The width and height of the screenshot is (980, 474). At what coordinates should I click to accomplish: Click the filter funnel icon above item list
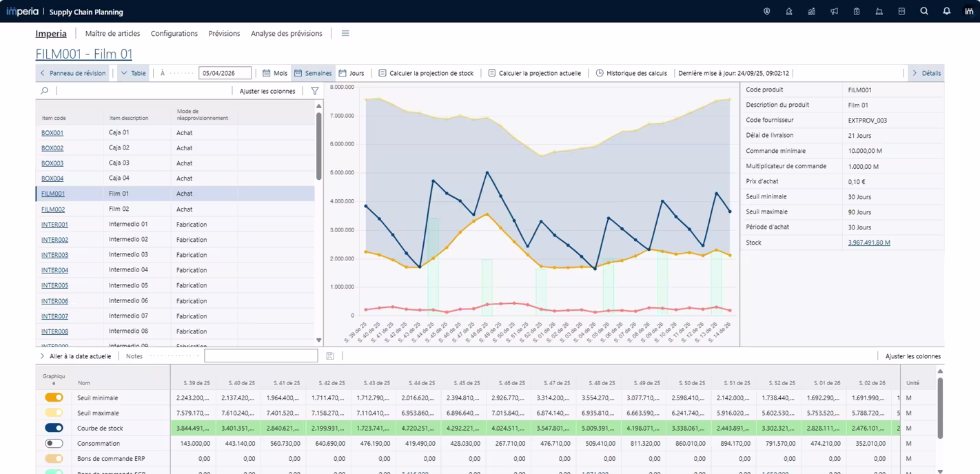315,91
